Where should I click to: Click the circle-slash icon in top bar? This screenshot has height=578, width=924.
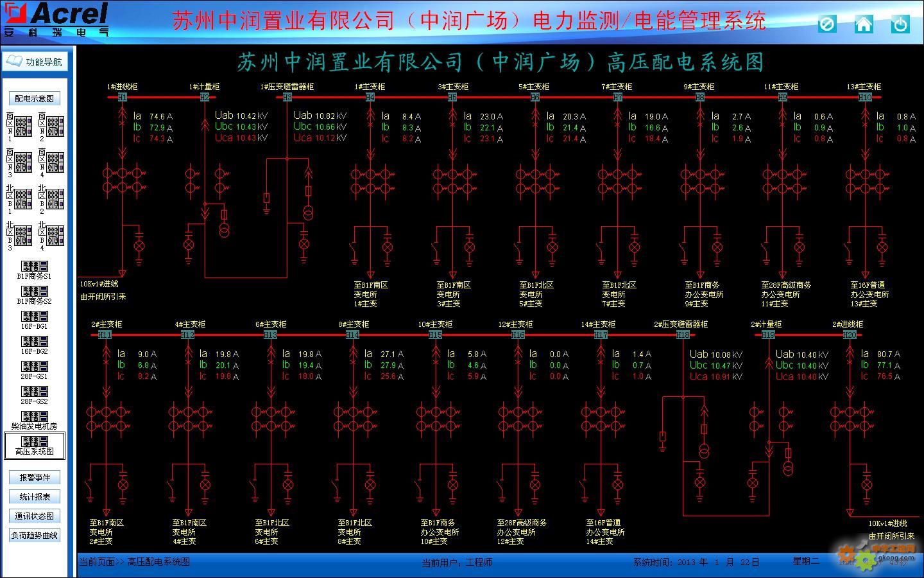coord(827,24)
